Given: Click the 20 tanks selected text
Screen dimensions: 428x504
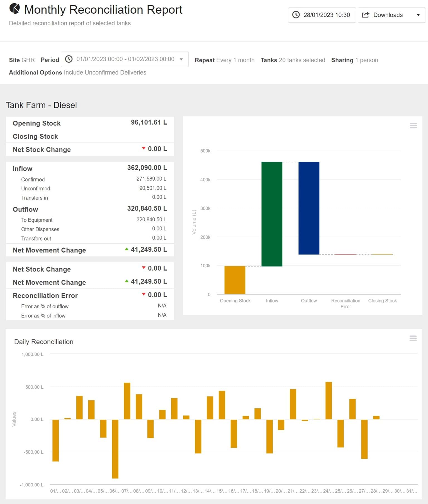Looking at the screenshot, I should [x=302, y=60].
